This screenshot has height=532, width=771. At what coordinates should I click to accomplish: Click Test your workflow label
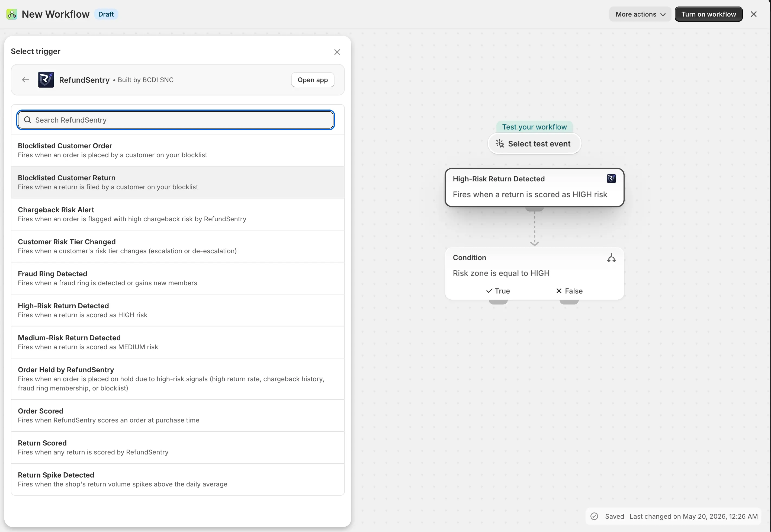point(534,127)
